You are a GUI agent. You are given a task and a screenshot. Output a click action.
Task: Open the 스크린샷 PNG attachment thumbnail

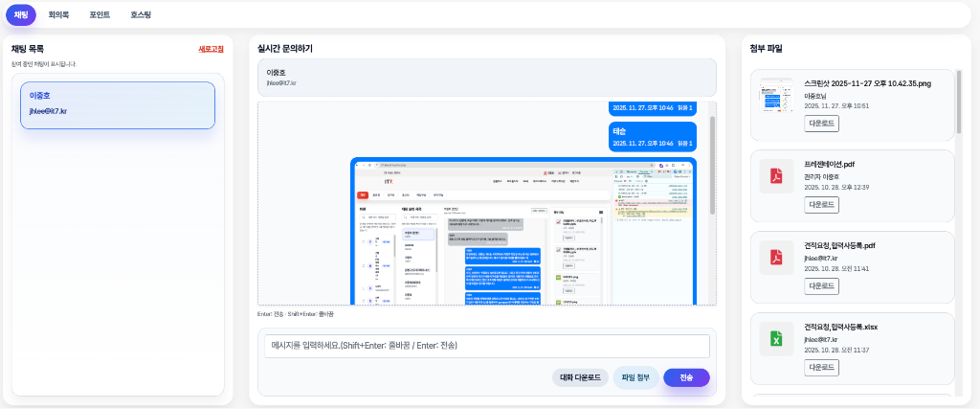776,97
